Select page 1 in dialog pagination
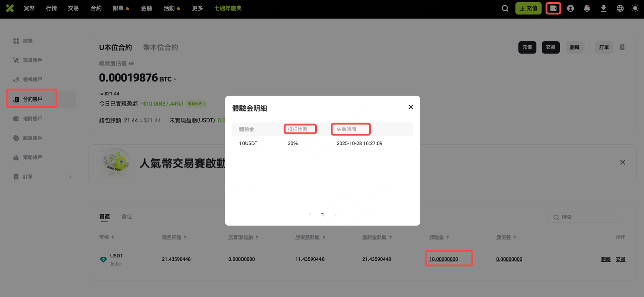644x297 pixels. pos(323,215)
